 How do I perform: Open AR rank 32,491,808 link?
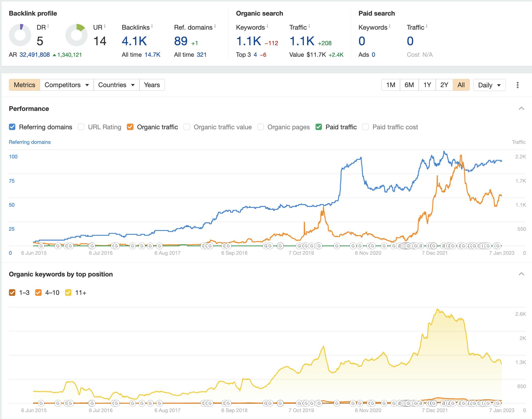(35, 55)
